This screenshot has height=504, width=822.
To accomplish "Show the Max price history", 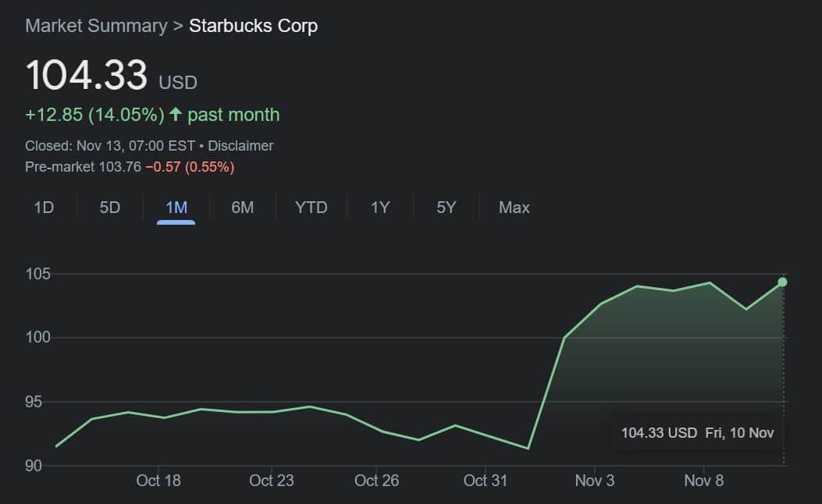I will point(514,208).
